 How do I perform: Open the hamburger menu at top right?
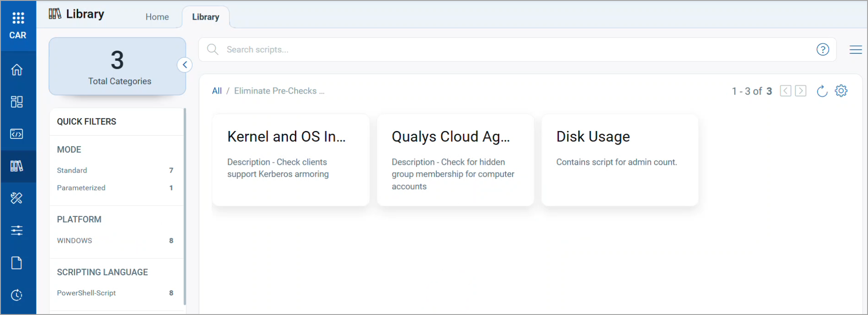pyautogui.click(x=856, y=50)
